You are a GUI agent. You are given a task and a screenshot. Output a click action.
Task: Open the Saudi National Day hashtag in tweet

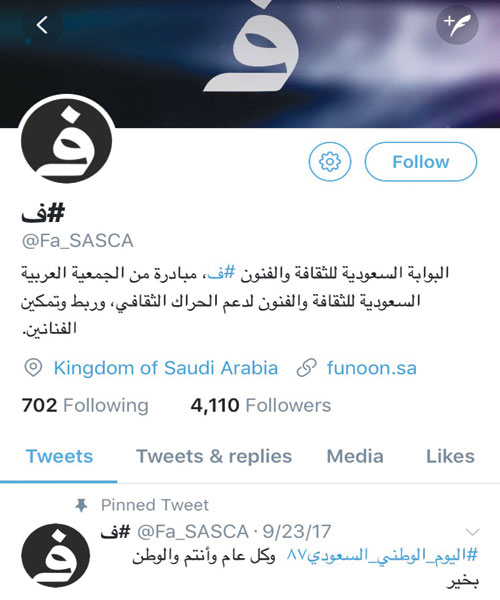[383, 555]
